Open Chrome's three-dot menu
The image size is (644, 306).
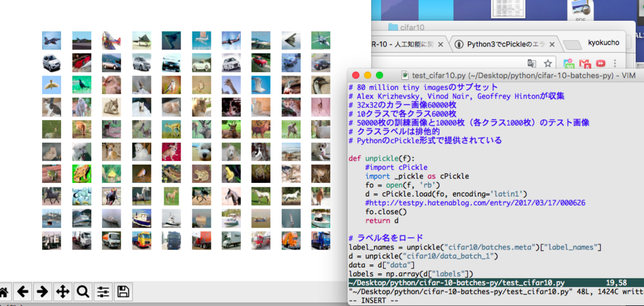[615, 63]
